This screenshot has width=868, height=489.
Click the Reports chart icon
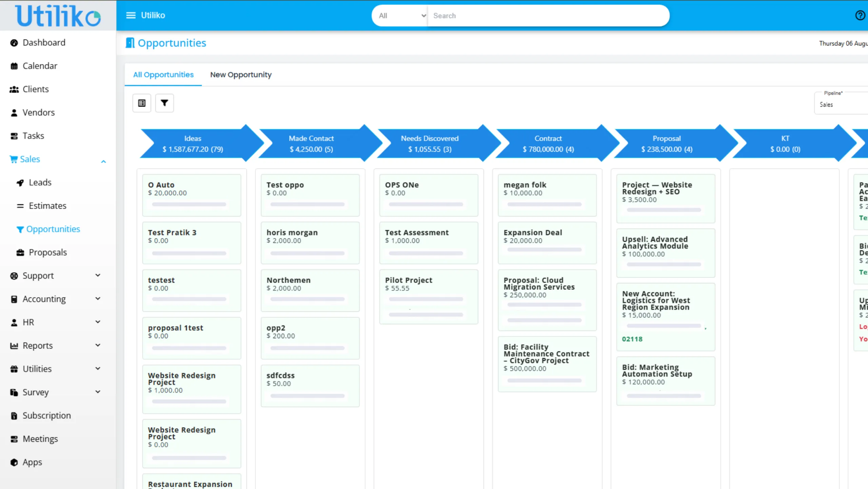click(x=14, y=346)
